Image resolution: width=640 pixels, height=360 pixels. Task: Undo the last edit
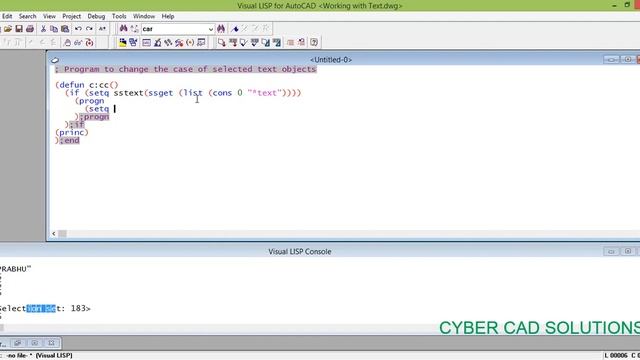[78, 29]
